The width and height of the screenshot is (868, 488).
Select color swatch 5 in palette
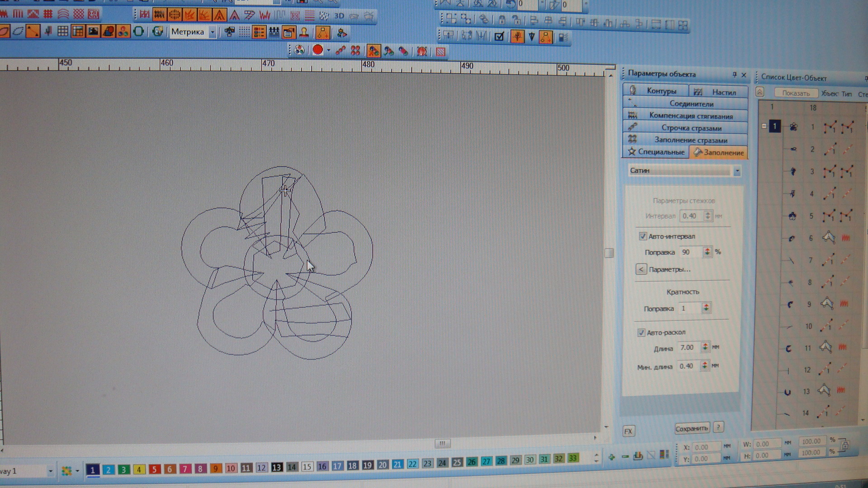coord(155,469)
